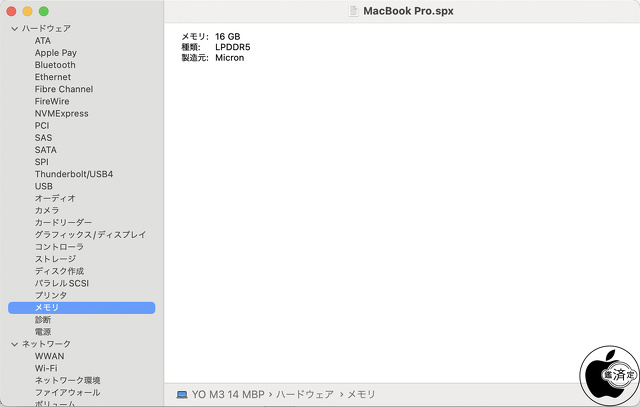Select コントローラ in the sidebar
The width and height of the screenshot is (640, 407).
click(x=59, y=247)
